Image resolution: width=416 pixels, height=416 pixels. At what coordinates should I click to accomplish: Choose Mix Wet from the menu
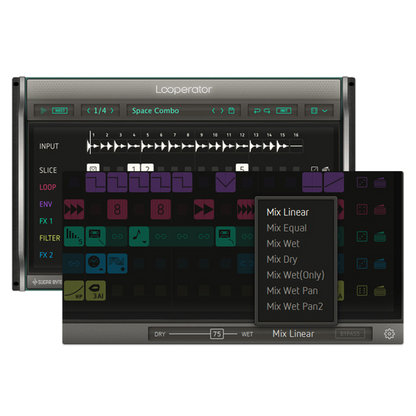tap(283, 244)
